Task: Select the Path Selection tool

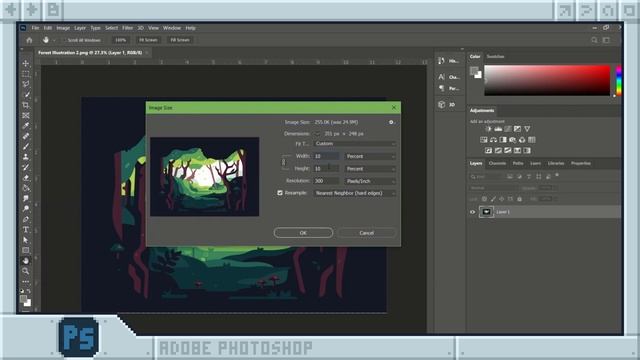Action: pos(26,240)
